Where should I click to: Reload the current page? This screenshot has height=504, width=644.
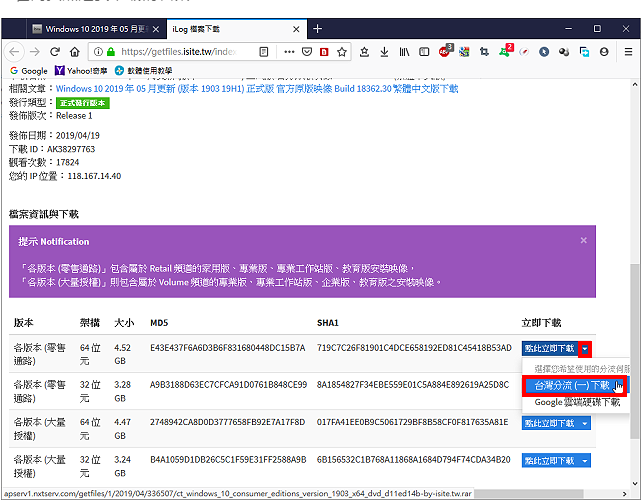point(55,52)
